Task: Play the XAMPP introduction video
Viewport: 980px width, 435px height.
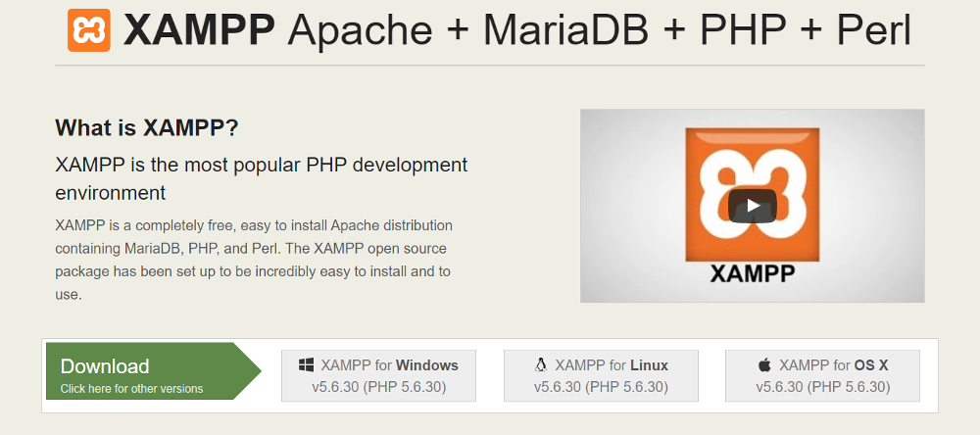Action: coord(752,206)
